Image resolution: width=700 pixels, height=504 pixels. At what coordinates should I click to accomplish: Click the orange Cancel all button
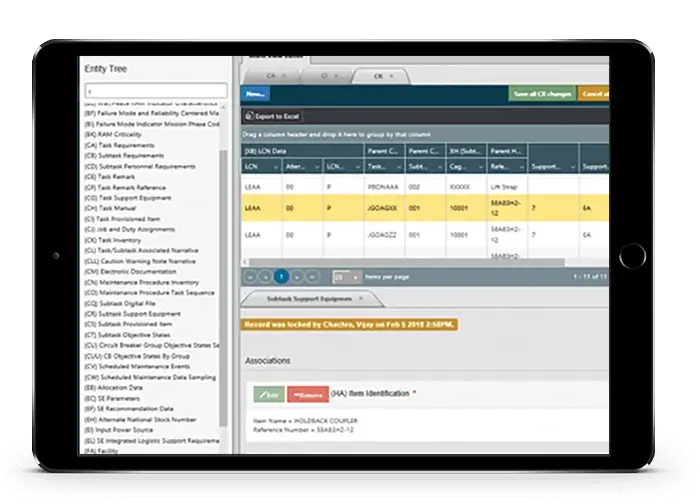[x=594, y=94]
